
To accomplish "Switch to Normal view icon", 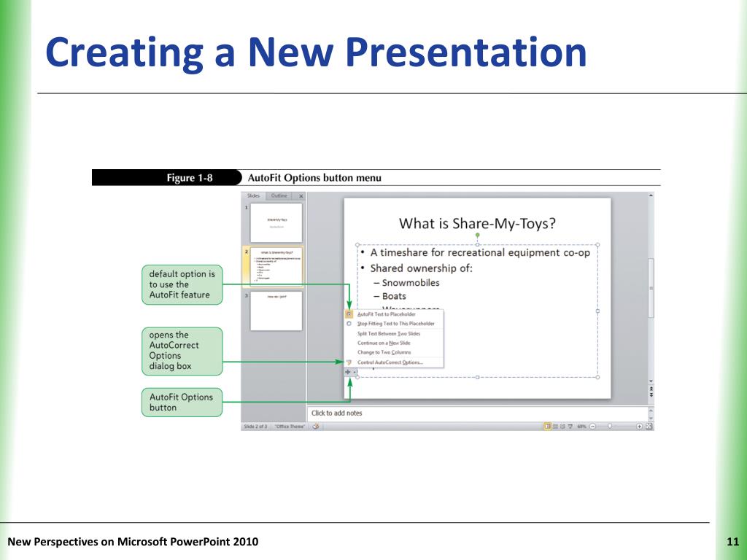I will pyautogui.click(x=547, y=426).
